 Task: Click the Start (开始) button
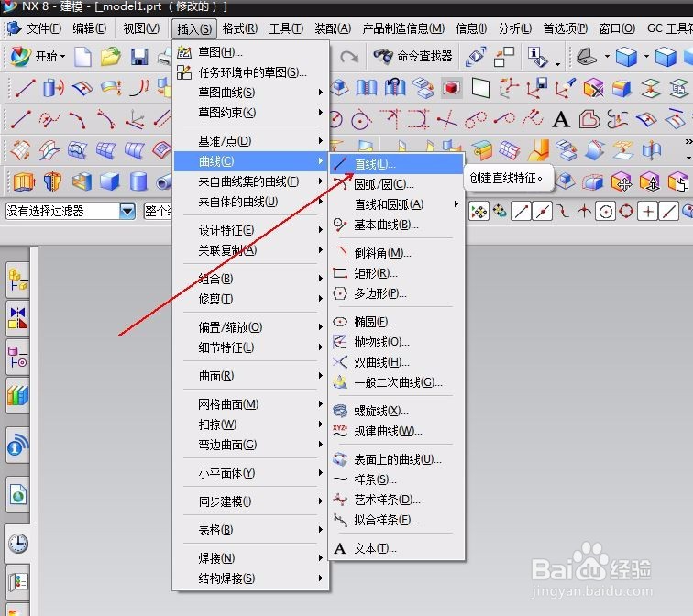(38, 56)
